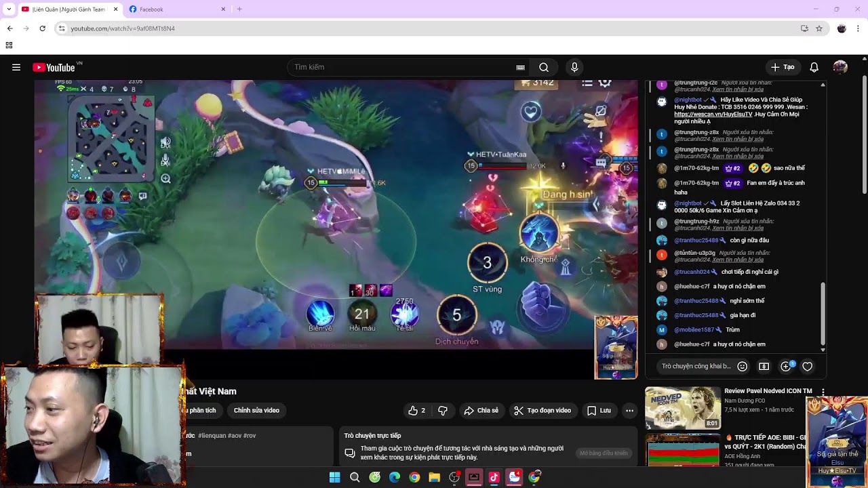Screen dimensions: 868x488
Task: Open the Tạo create menu
Action: 783,67
